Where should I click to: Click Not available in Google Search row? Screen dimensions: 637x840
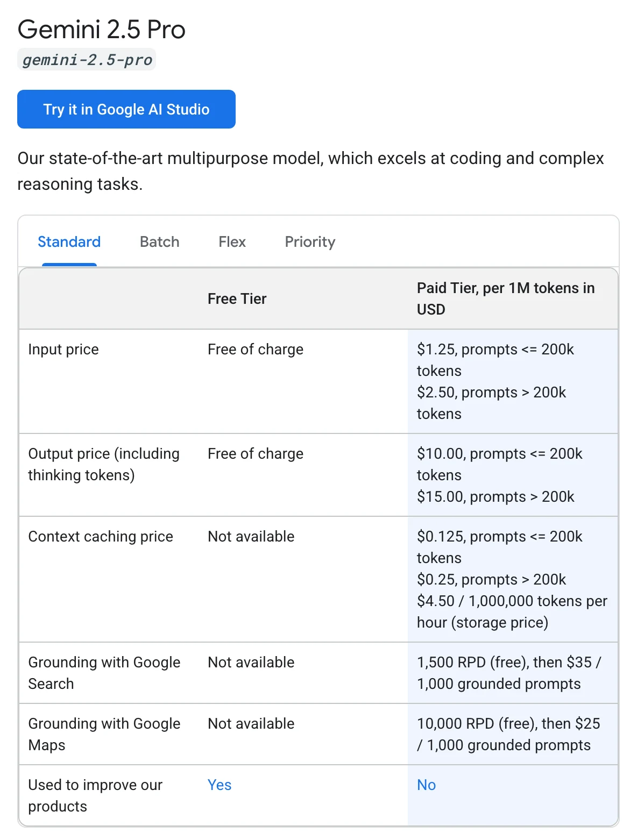click(251, 663)
